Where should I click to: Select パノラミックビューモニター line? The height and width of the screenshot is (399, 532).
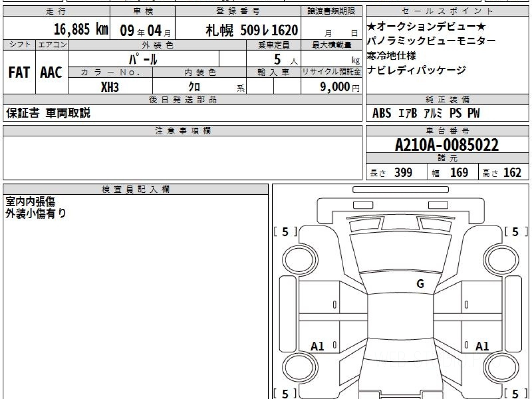[431, 41]
